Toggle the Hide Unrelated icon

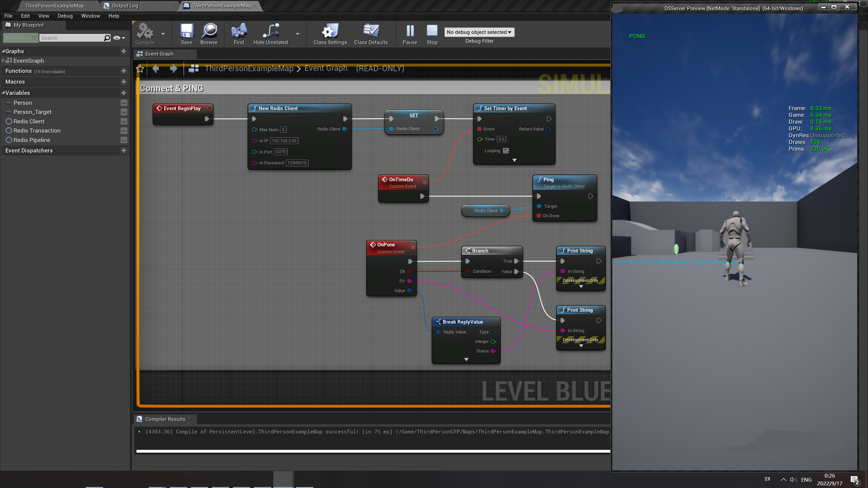270,31
